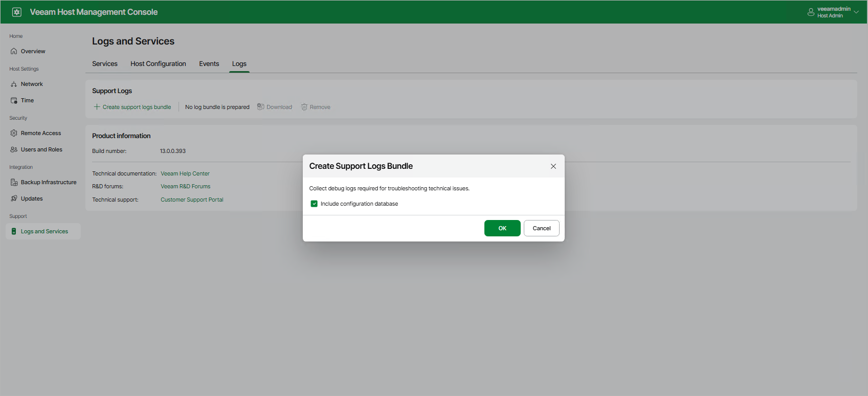868x396 pixels.
Task: Open the Host Configuration tab
Action: tap(158, 64)
